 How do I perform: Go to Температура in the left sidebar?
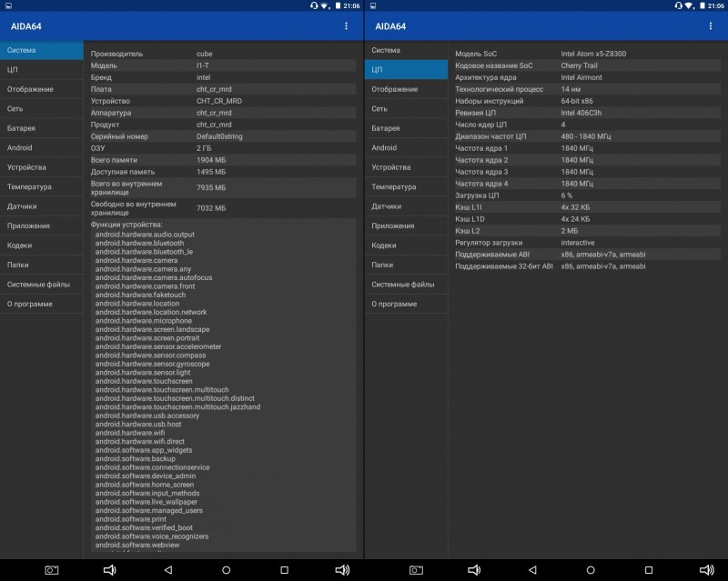pos(42,186)
